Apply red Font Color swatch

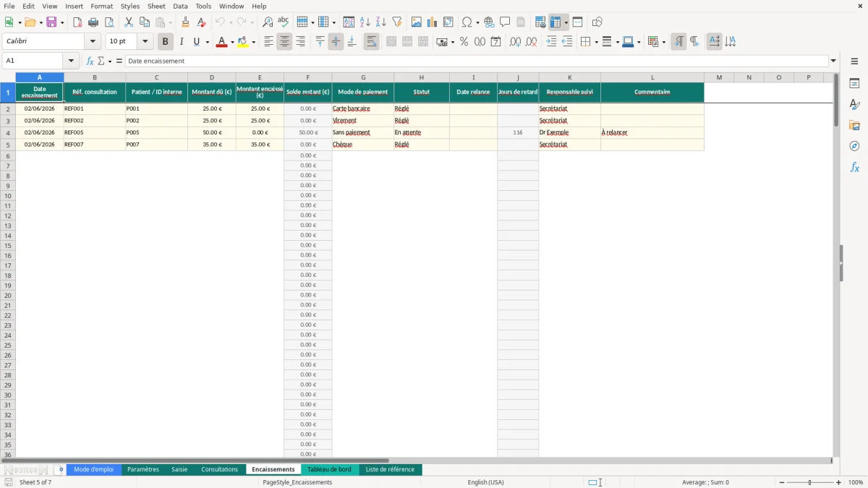pos(222,42)
